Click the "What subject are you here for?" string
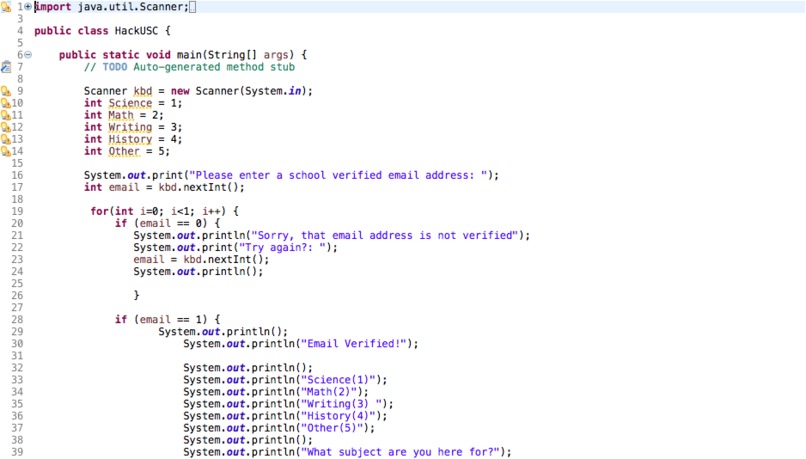This screenshot has width=806, height=459. click(400, 452)
